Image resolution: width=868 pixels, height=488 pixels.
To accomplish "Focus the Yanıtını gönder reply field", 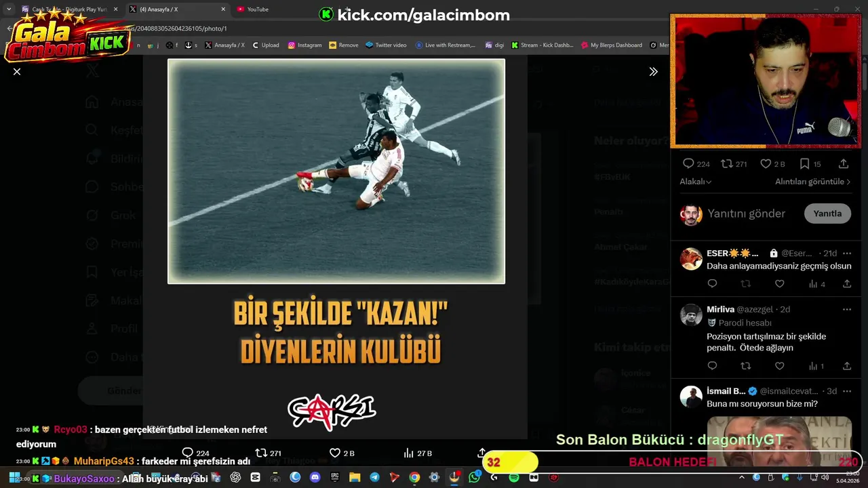I will click(746, 213).
